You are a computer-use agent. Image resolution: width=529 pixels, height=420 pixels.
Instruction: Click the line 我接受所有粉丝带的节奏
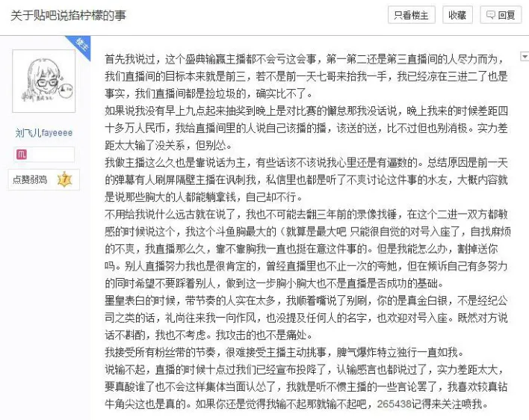(285, 352)
